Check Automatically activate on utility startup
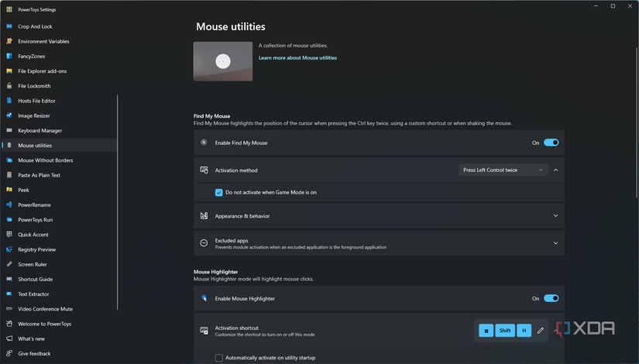Viewport: 639px width, 364px height. tap(219, 358)
